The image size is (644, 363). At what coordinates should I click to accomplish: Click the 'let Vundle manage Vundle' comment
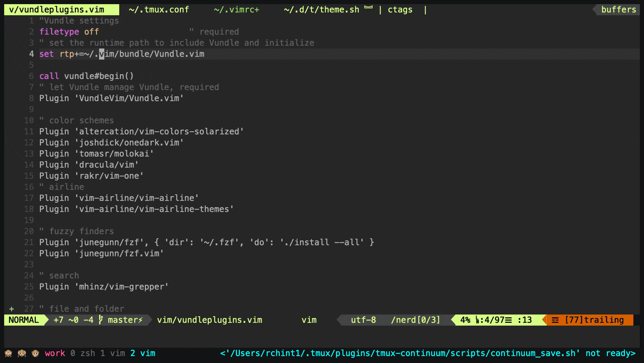[x=129, y=87]
